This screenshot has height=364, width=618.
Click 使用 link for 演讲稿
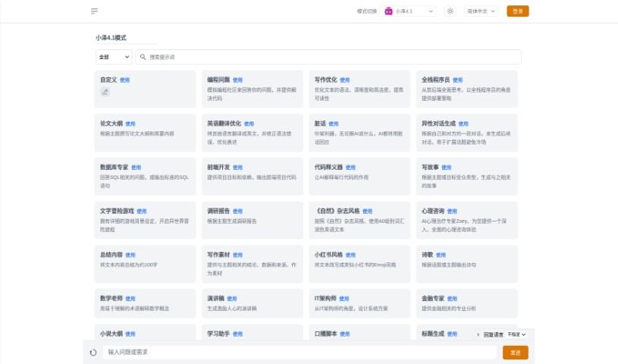point(232,299)
